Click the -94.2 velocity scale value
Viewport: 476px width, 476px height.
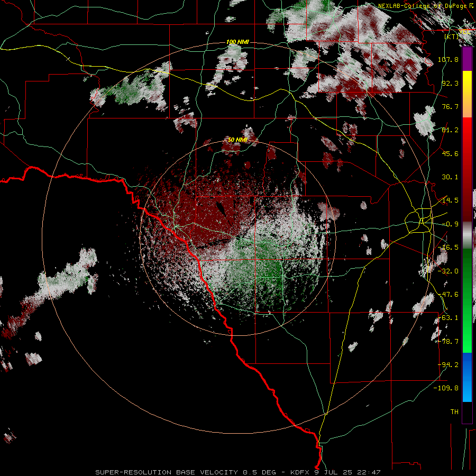click(x=448, y=365)
